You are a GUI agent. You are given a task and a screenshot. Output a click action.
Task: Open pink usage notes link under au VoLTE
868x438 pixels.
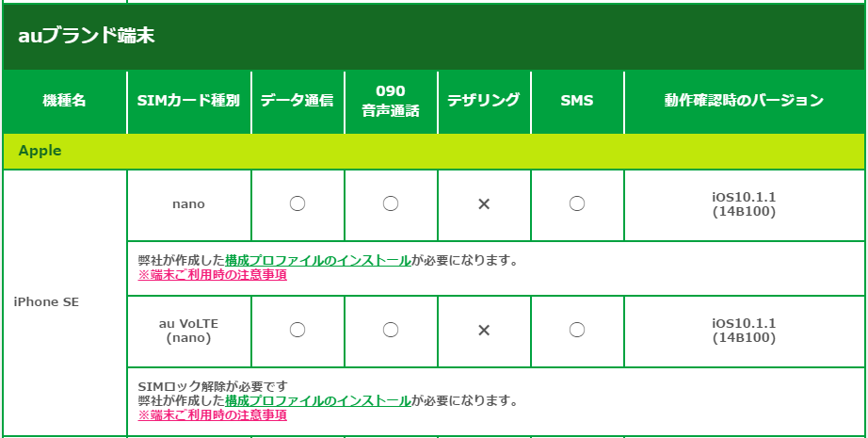tap(212, 414)
